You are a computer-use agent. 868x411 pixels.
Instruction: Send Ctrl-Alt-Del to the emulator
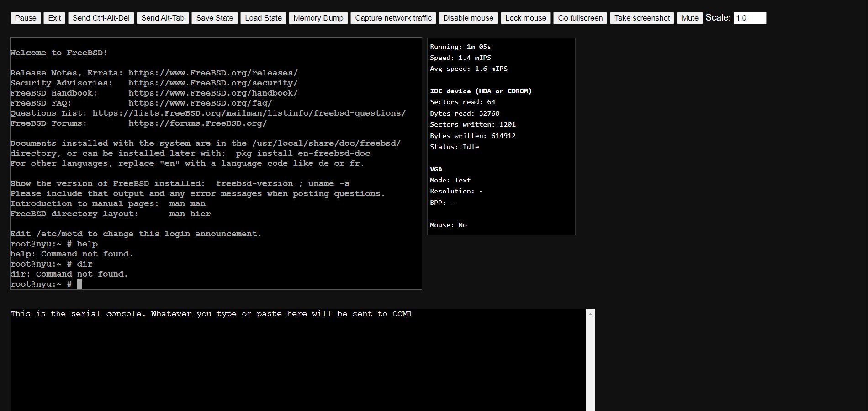click(x=101, y=18)
